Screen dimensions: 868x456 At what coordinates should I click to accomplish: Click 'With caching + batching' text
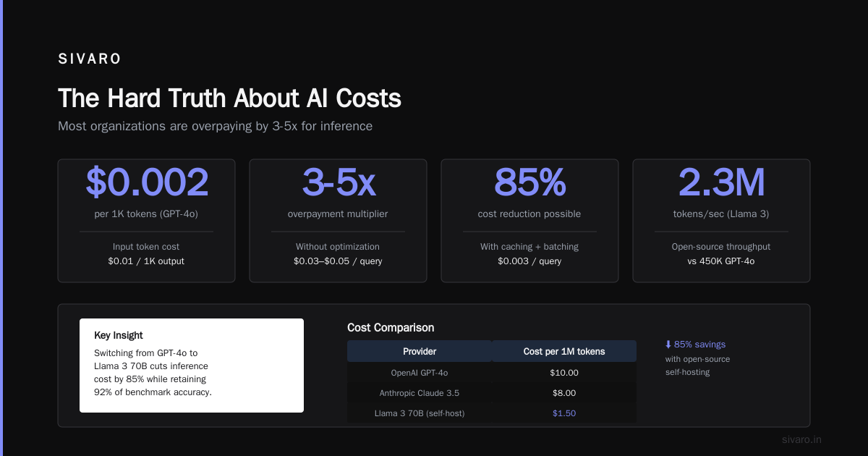coord(529,247)
